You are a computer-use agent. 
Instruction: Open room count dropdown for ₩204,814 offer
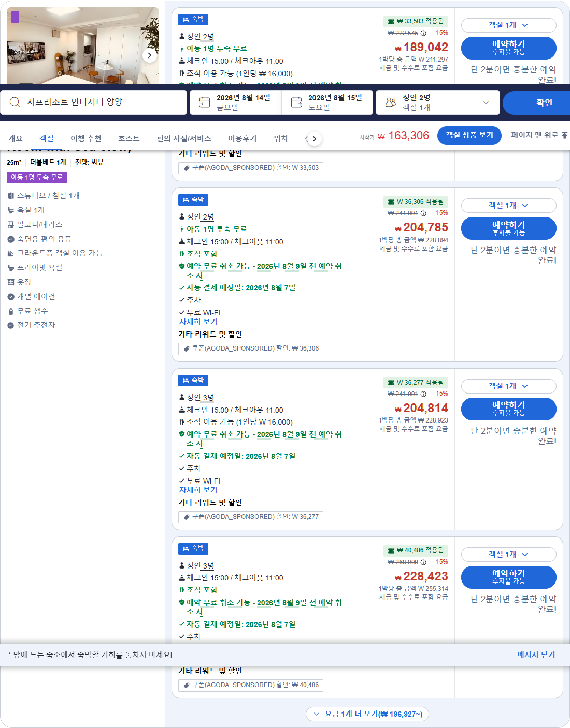pyautogui.click(x=508, y=386)
